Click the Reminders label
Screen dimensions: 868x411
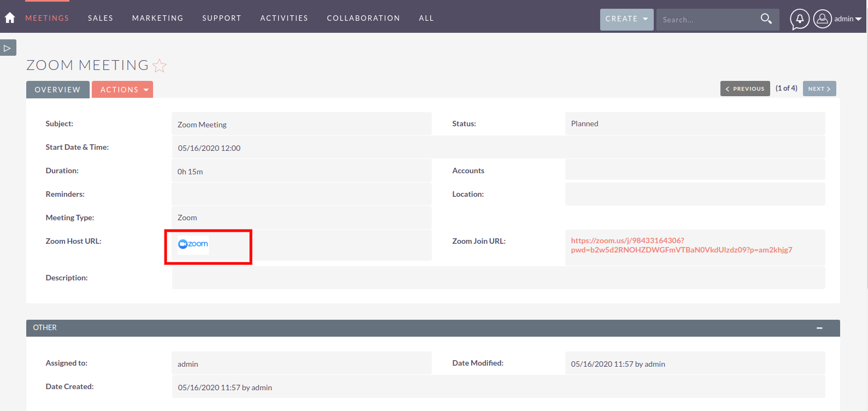65,194
